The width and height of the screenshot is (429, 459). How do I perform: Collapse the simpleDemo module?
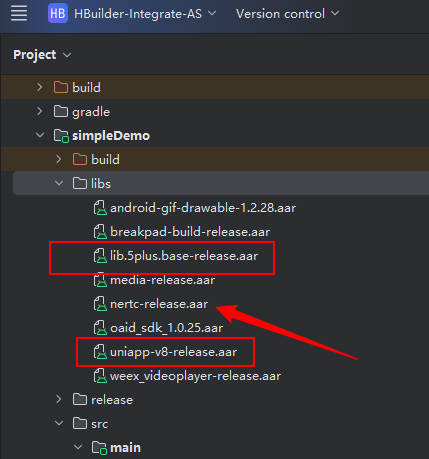[40, 135]
